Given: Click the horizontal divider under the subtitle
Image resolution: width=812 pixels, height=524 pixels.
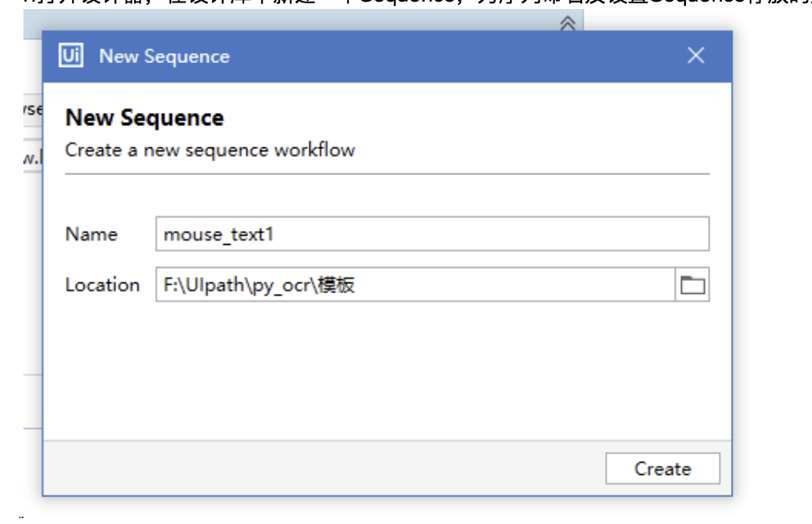Looking at the screenshot, I should pos(386,173).
